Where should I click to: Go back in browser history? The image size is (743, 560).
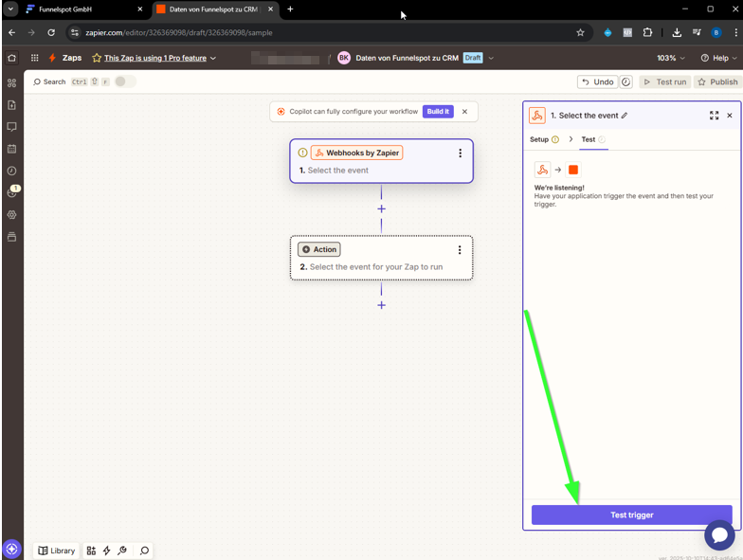[x=11, y=32]
